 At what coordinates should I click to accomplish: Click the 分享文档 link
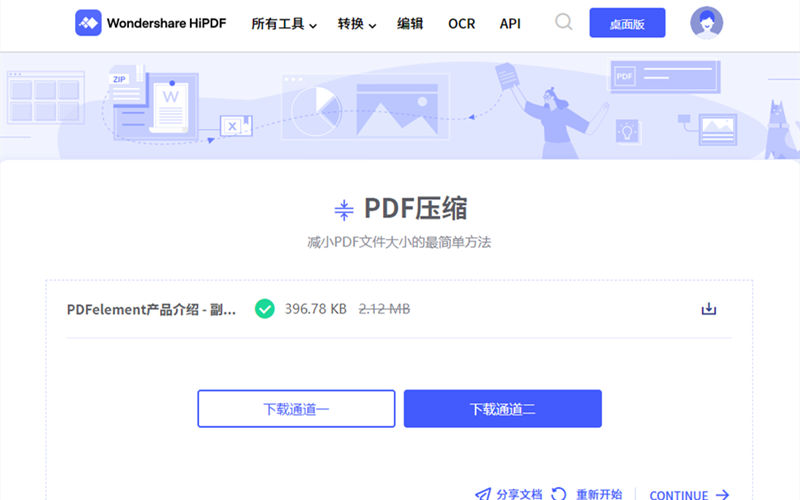pos(520,494)
